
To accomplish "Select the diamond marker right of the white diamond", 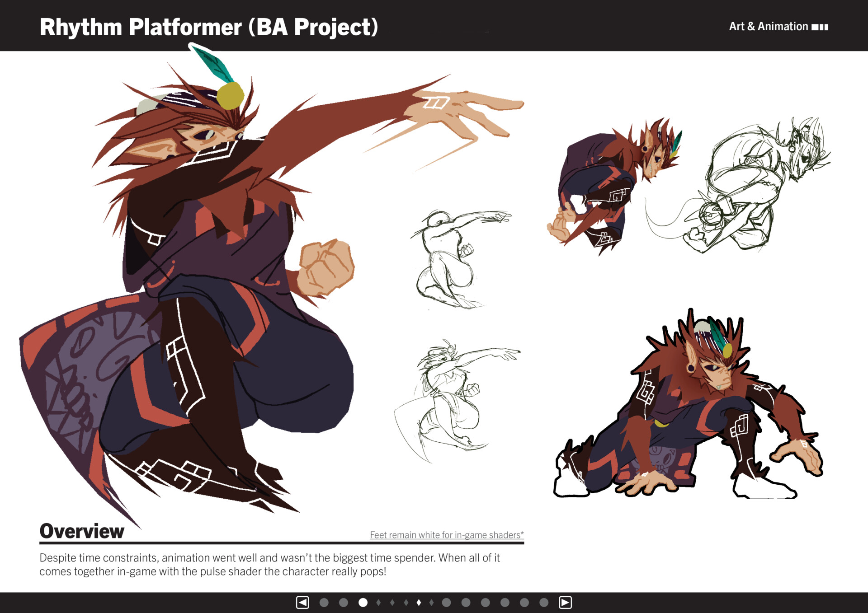I will 431,602.
